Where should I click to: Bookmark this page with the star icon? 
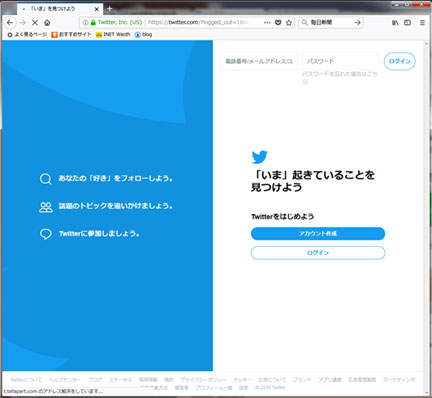289,22
